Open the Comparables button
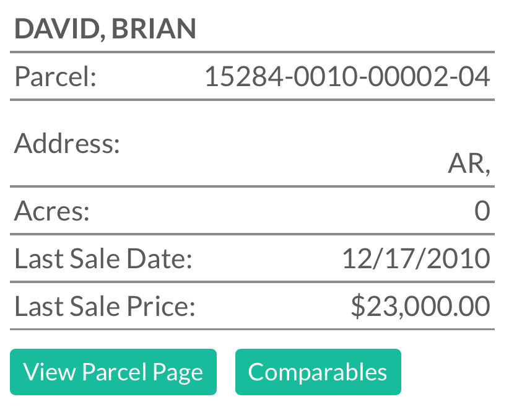This screenshot has height=420, width=522. pyautogui.click(x=318, y=372)
